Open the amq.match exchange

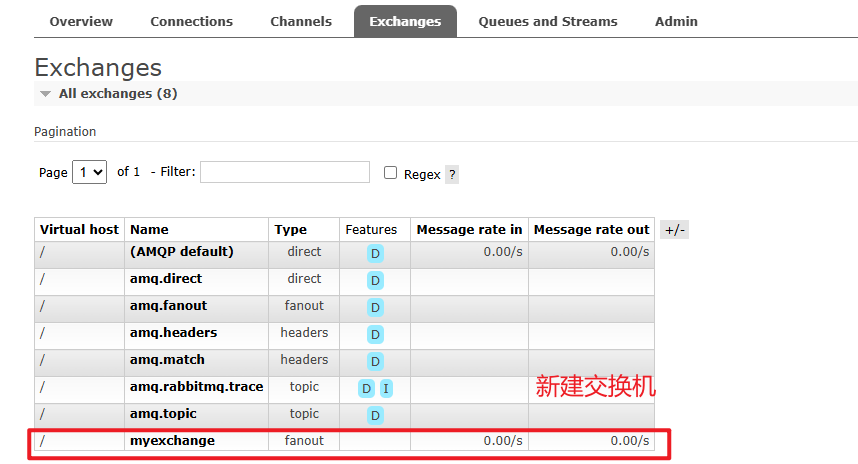(167, 359)
